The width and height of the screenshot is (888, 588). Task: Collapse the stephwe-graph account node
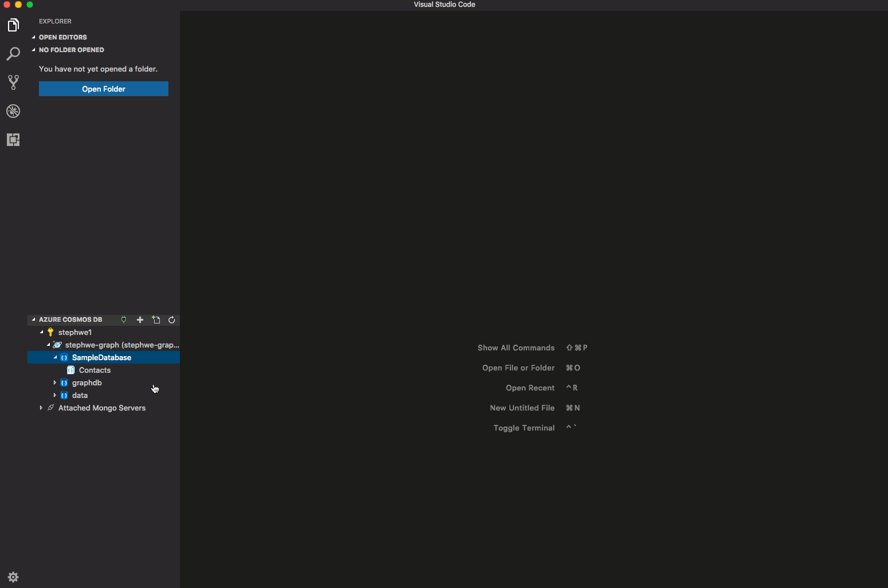click(48, 345)
